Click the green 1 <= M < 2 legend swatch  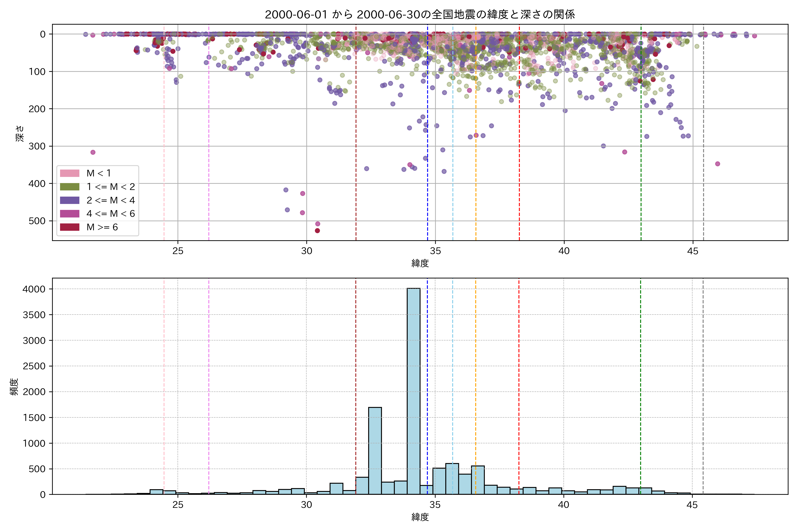pos(70,187)
